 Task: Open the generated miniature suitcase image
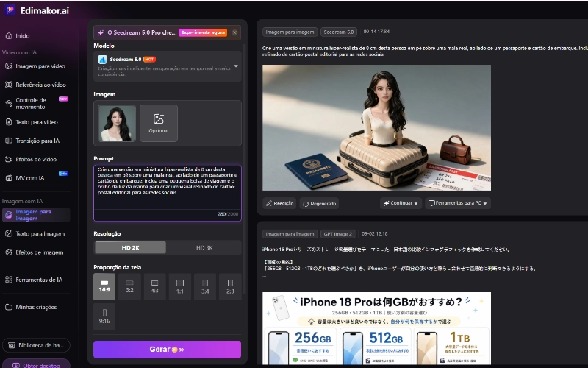pyautogui.click(x=376, y=127)
